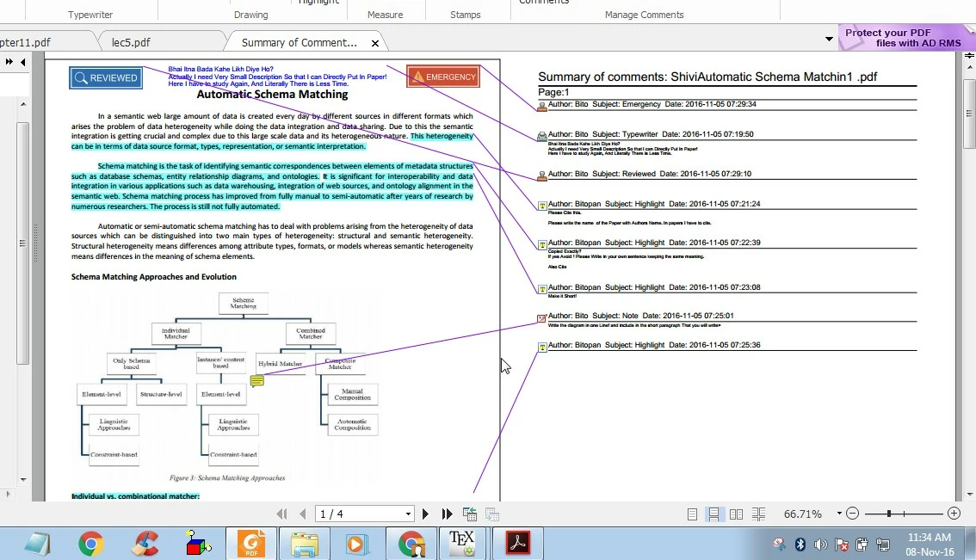Open Google Chrome from the taskbar
Image resolution: width=976 pixels, height=560 pixels.
[91, 545]
